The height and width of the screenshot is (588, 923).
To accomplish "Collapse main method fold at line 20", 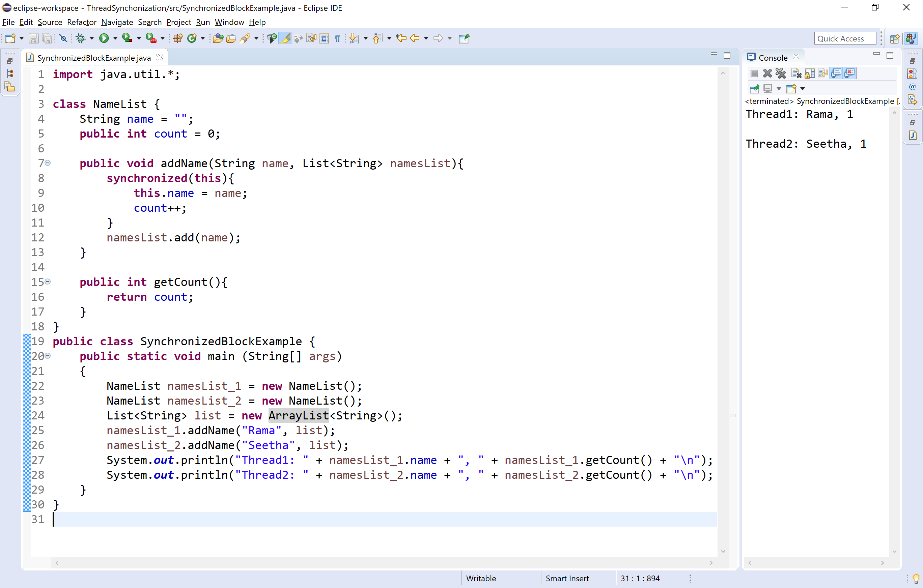I will click(x=48, y=356).
